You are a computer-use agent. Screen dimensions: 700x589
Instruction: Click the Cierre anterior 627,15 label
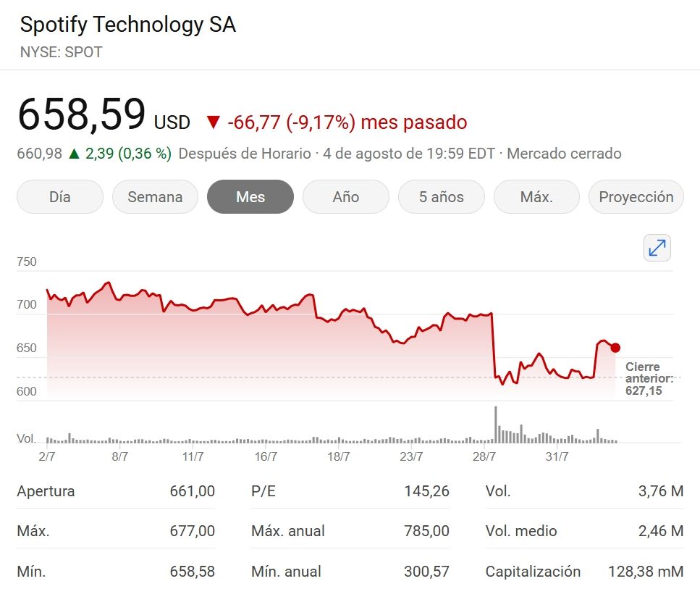pos(649,379)
